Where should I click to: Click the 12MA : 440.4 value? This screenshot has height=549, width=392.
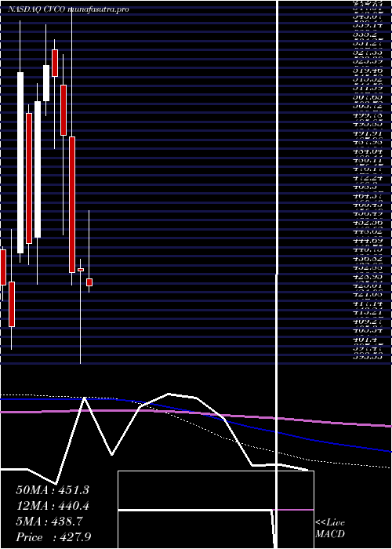click(x=53, y=506)
